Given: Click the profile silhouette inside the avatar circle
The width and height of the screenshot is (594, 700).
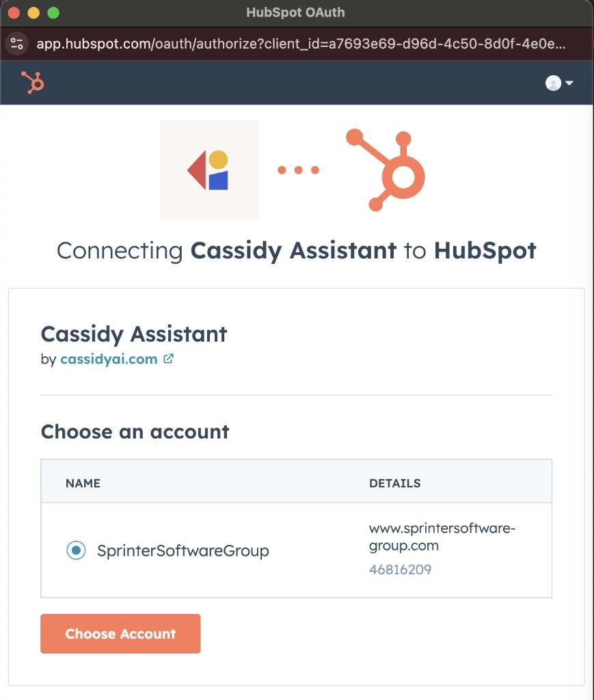Looking at the screenshot, I should point(552,83).
